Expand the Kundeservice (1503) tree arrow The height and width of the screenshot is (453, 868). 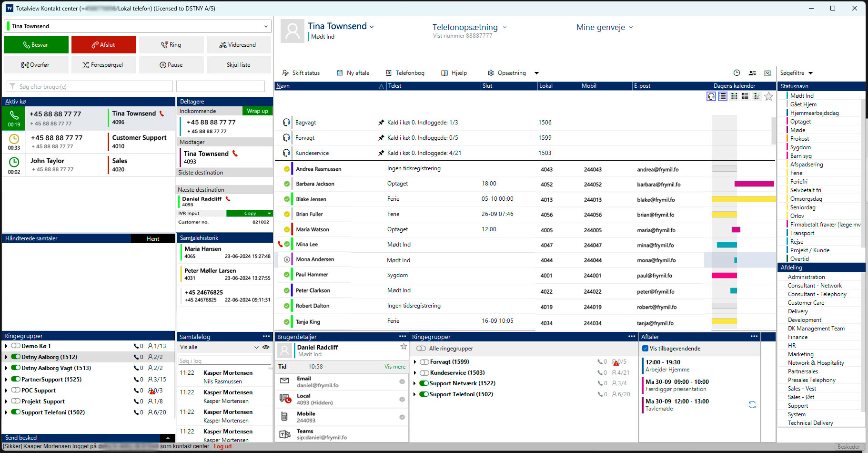tap(415, 373)
